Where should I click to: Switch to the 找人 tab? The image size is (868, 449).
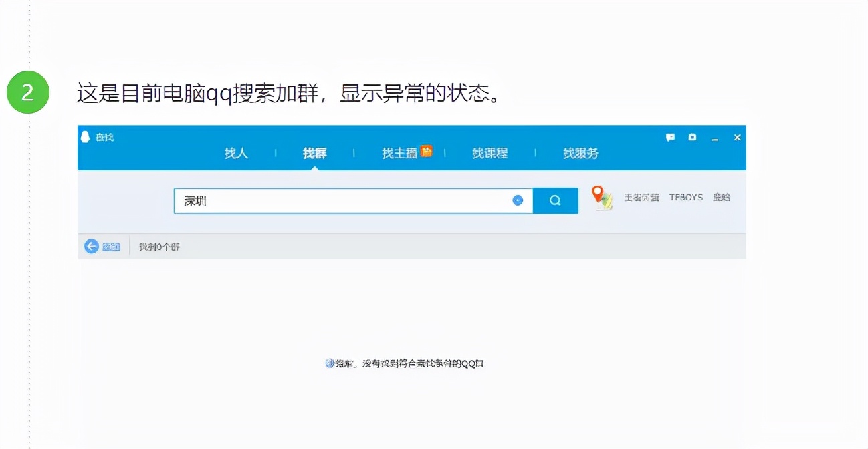(x=237, y=153)
